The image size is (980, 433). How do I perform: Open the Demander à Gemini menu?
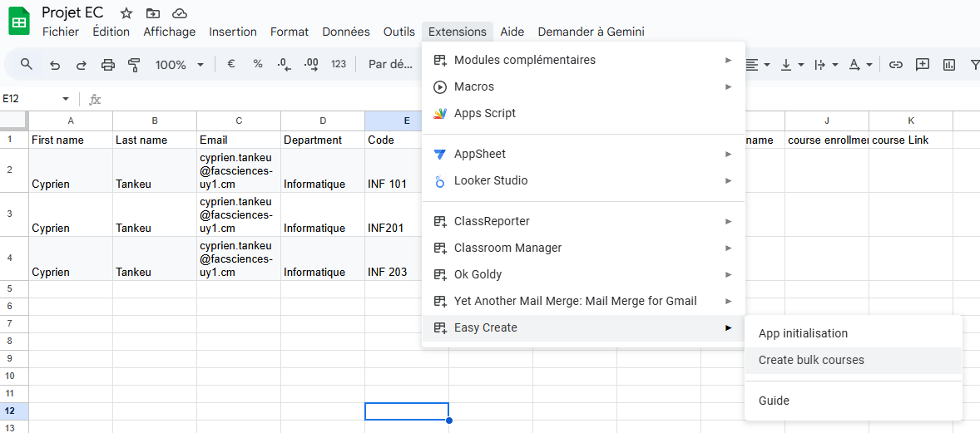pos(591,32)
